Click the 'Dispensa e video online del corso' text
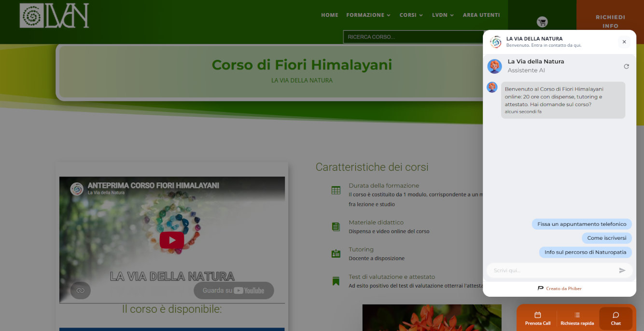Screen dimensions: 644x331 (x=389, y=231)
